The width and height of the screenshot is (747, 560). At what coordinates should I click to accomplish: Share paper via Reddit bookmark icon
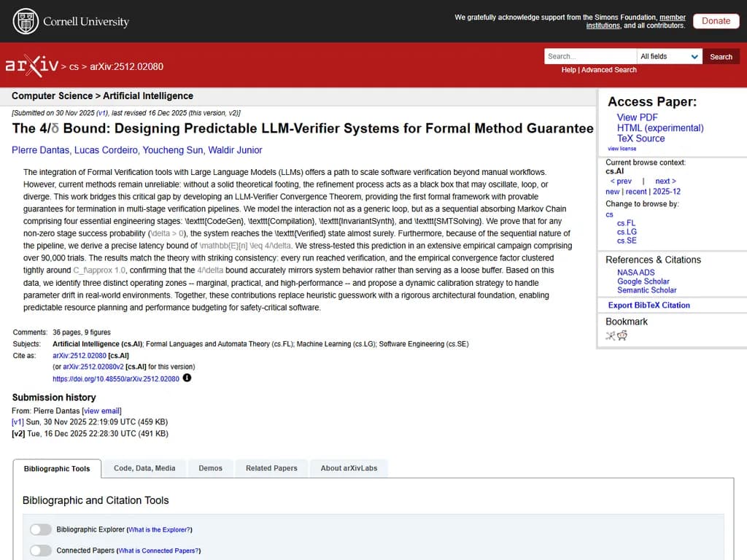622,336
